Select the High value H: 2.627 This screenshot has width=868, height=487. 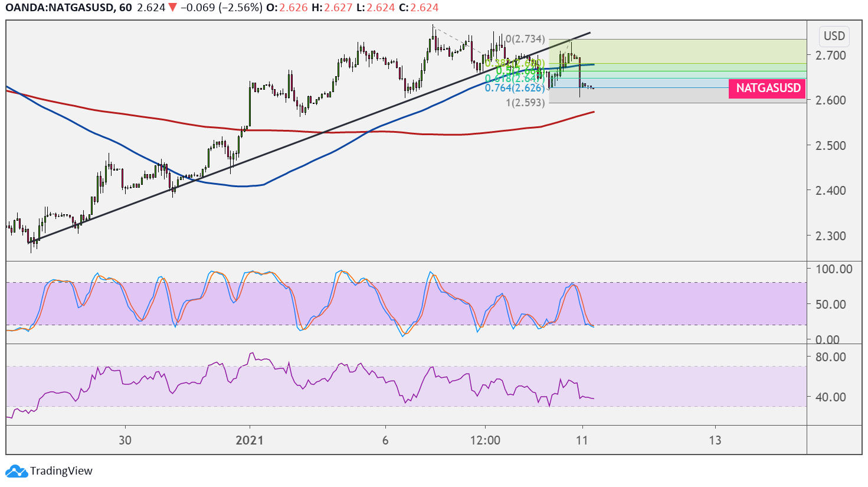[332, 8]
